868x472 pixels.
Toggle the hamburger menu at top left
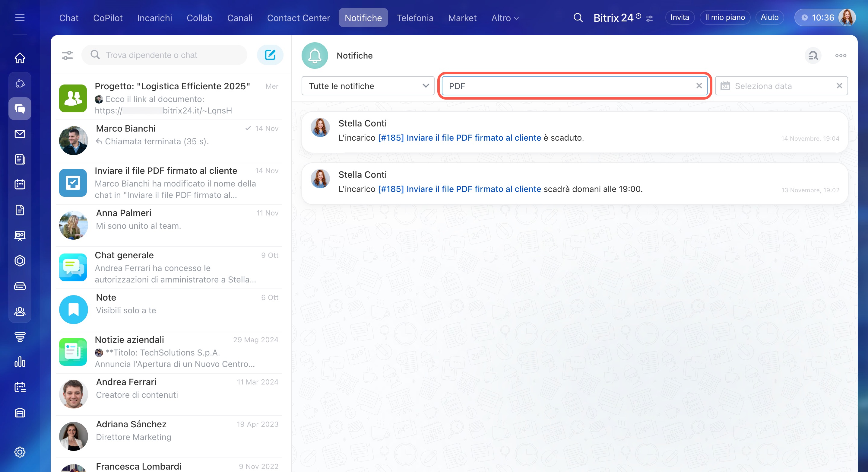[20, 18]
